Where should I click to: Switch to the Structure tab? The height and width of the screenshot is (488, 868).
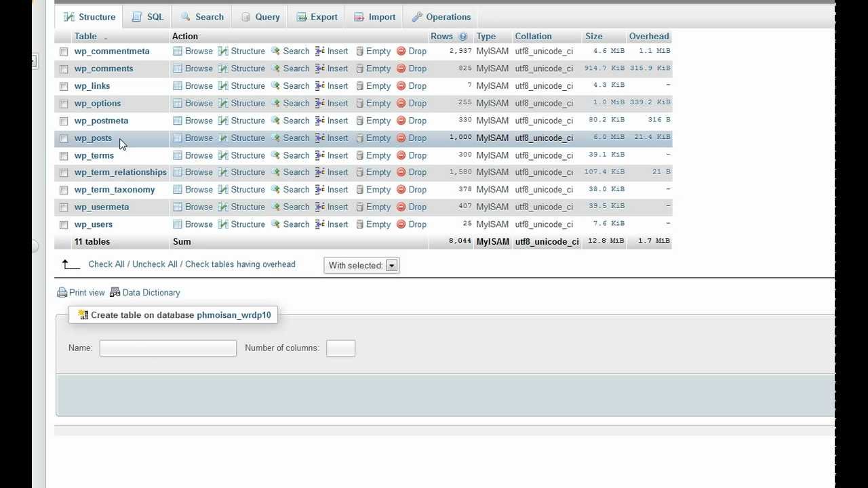tap(90, 17)
